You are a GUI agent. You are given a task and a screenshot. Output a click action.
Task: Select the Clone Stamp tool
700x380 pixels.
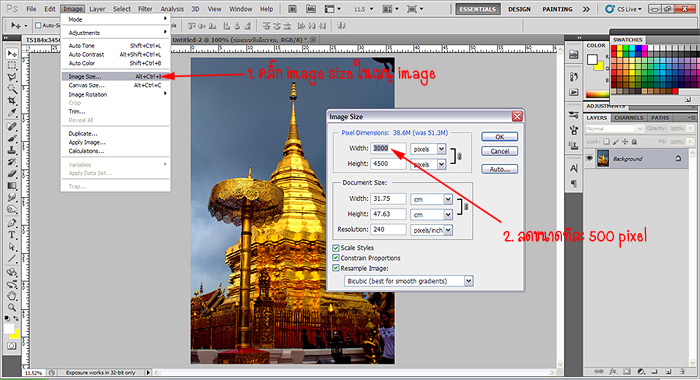tap(12, 150)
